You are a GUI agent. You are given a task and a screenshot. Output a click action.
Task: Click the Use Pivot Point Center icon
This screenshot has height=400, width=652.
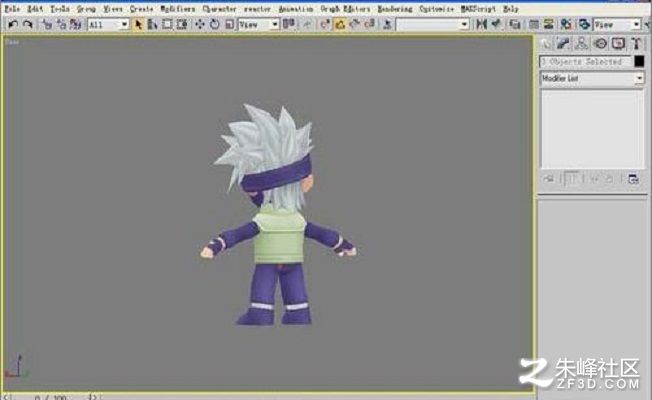tap(289, 25)
